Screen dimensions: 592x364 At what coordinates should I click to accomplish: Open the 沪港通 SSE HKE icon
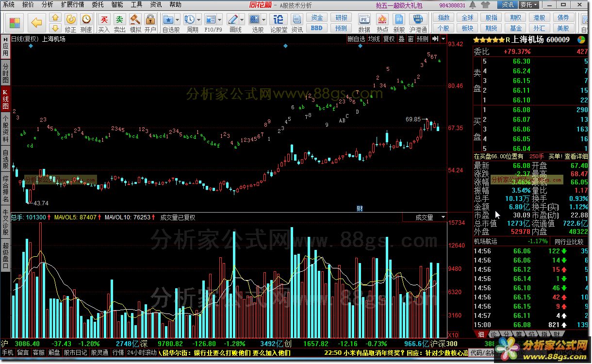click(x=418, y=19)
